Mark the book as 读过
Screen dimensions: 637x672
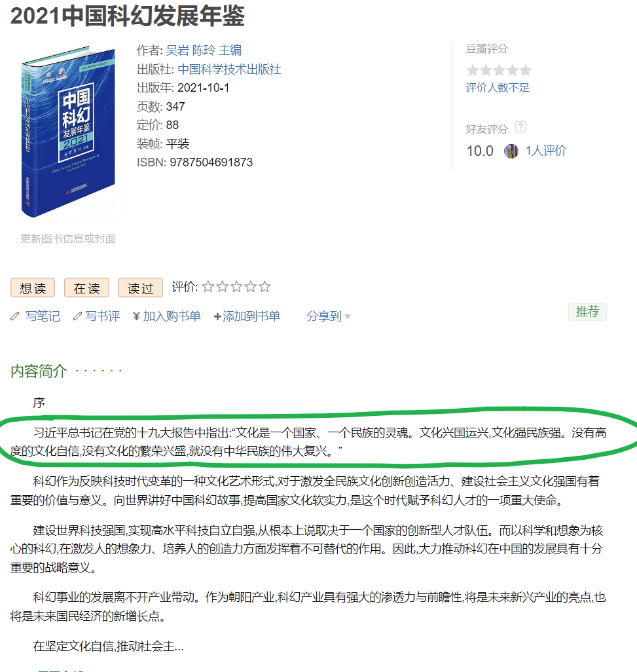(x=141, y=288)
